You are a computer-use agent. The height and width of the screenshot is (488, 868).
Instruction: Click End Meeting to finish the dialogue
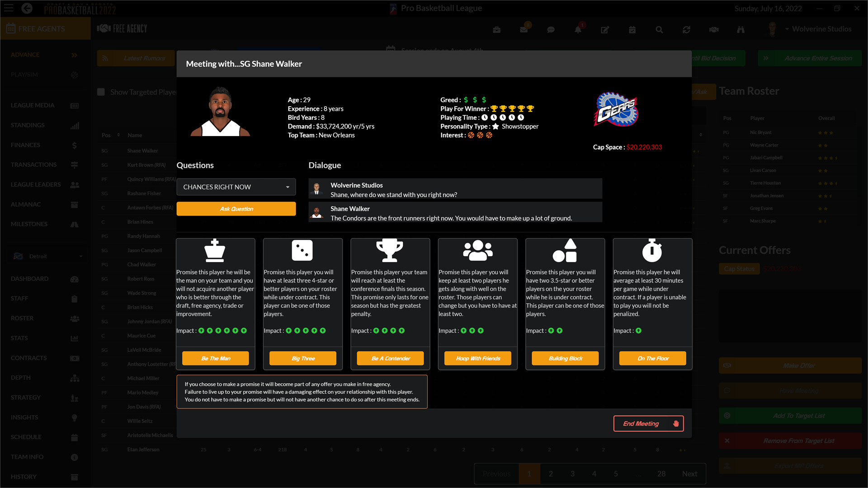point(648,423)
